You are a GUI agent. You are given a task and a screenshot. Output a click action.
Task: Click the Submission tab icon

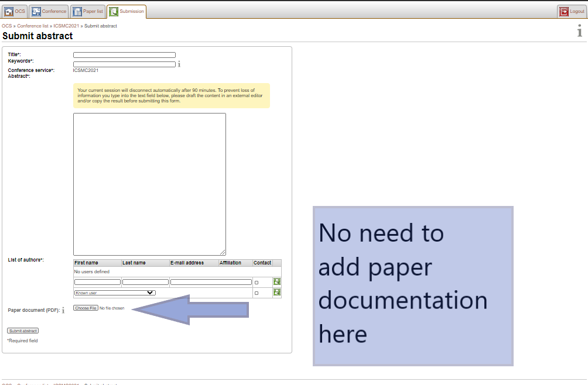click(x=114, y=11)
